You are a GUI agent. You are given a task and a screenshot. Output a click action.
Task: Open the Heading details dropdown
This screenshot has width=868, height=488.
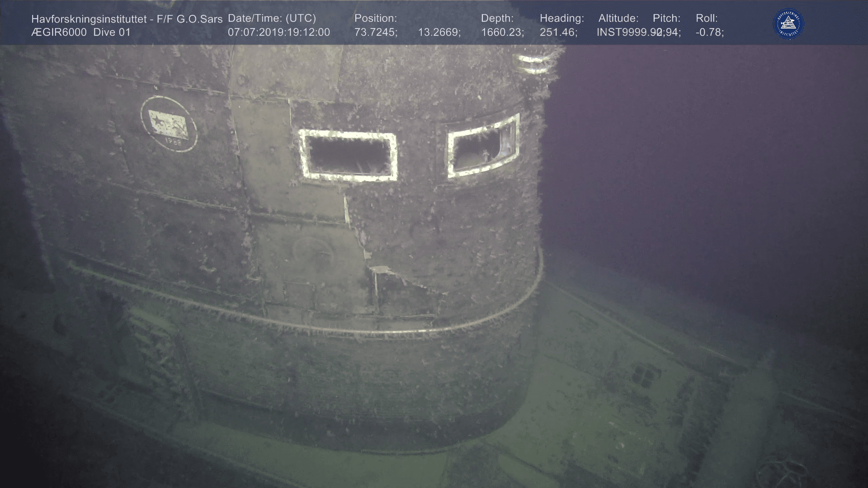pyautogui.click(x=561, y=19)
